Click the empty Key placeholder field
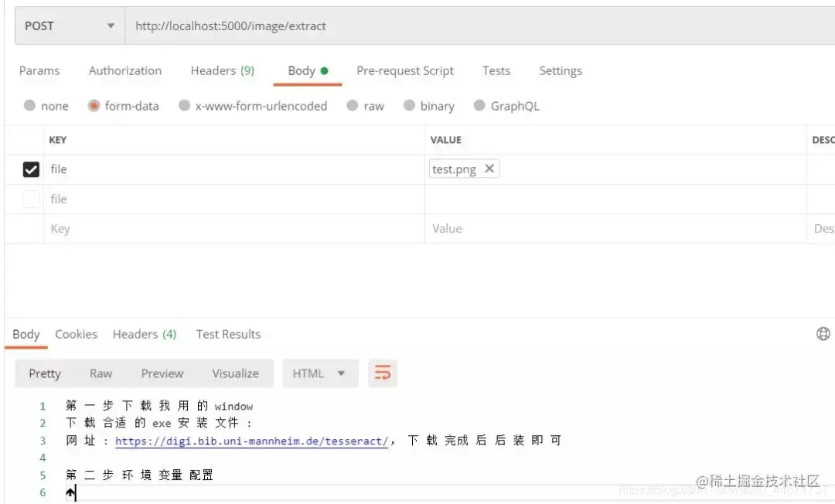The height and width of the screenshot is (504, 835). (x=234, y=229)
